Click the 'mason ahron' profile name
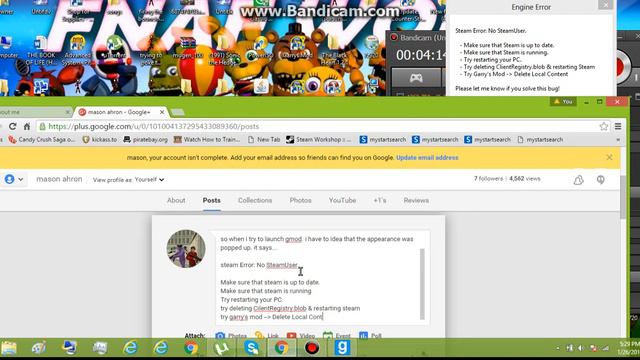The width and height of the screenshot is (640, 360). (x=59, y=179)
